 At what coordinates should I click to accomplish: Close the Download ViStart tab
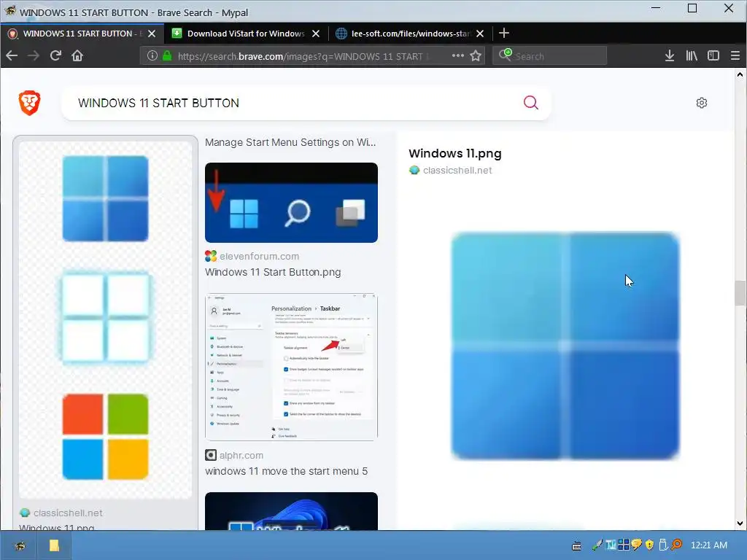click(x=316, y=34)
